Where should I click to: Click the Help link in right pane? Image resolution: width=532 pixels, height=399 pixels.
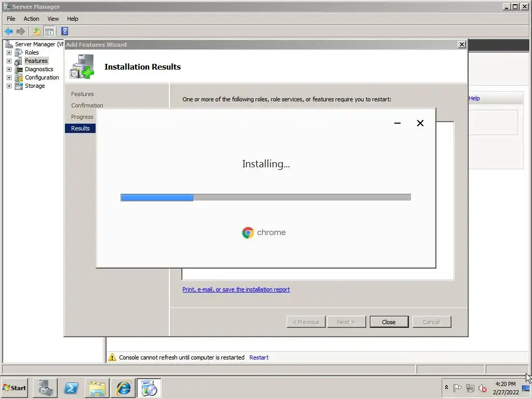point(474,98)
